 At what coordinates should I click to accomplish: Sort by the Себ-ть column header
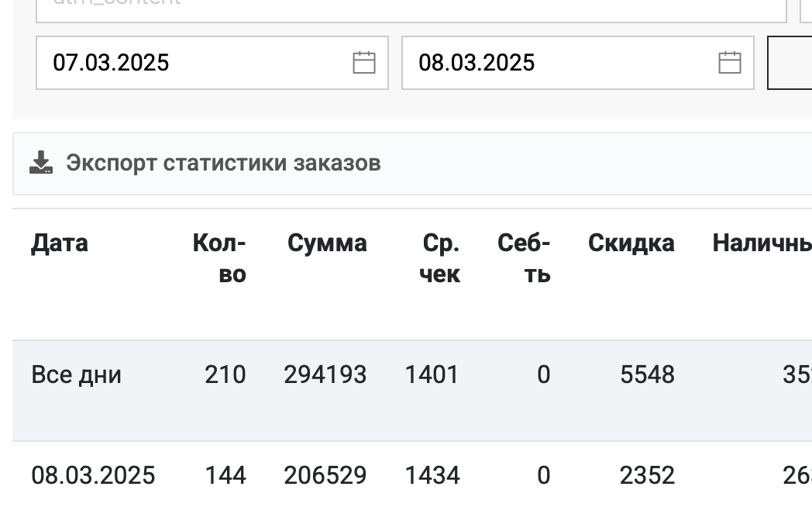[524, 258]
